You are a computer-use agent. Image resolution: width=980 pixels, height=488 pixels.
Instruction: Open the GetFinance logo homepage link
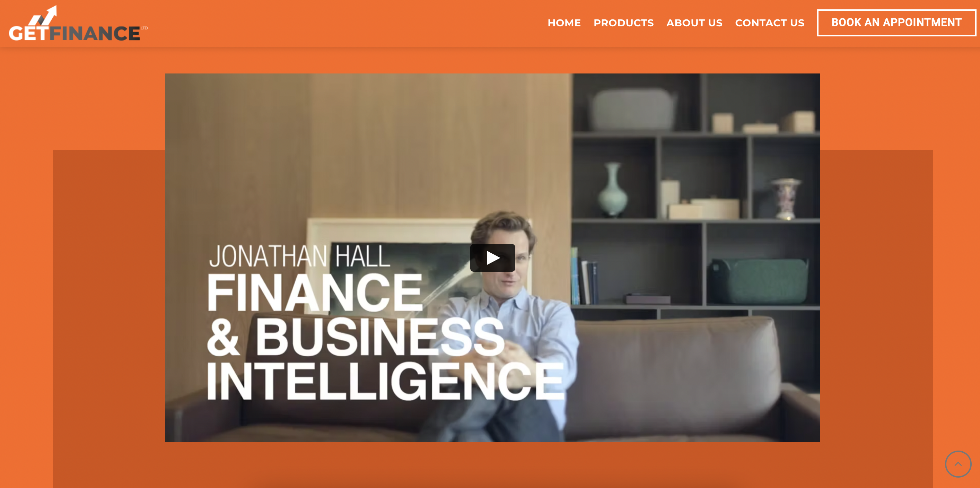(78, 23)
